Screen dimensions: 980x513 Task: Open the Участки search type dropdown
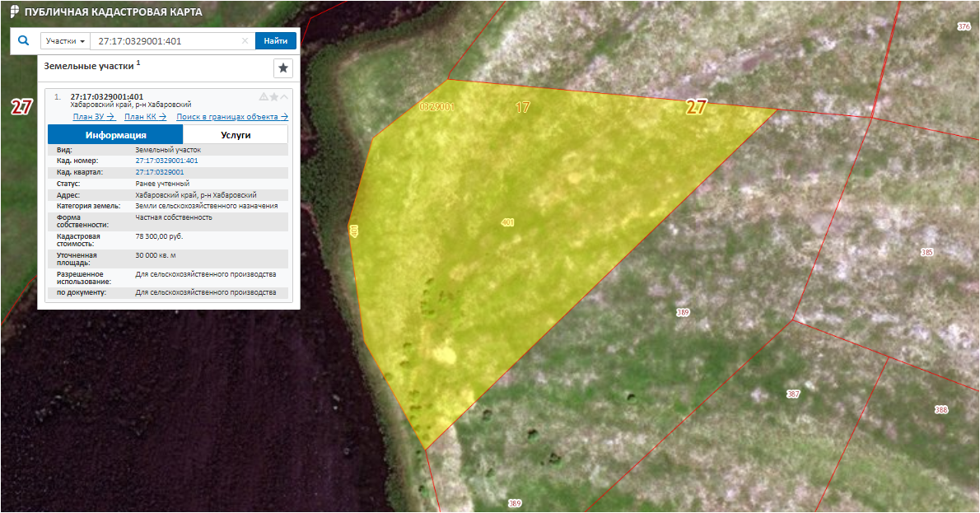click(x=66, y=41)
